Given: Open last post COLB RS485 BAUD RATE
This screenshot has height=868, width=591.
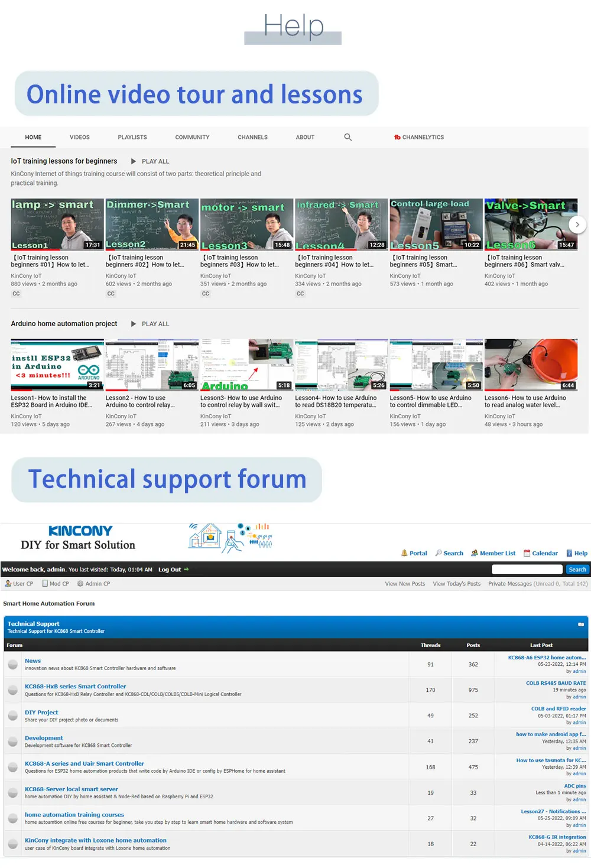Looking at the screenshot, I should pyautogui.click(x=556, y=683).
